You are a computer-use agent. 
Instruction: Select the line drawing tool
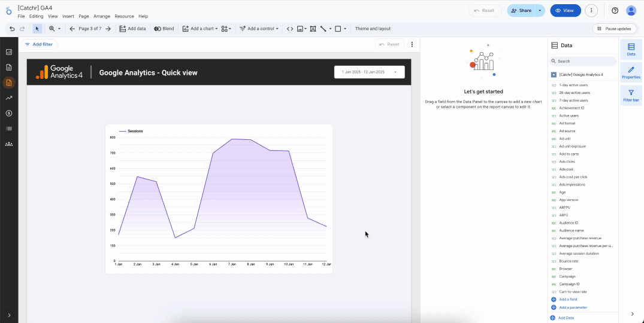tap(323, 29)
